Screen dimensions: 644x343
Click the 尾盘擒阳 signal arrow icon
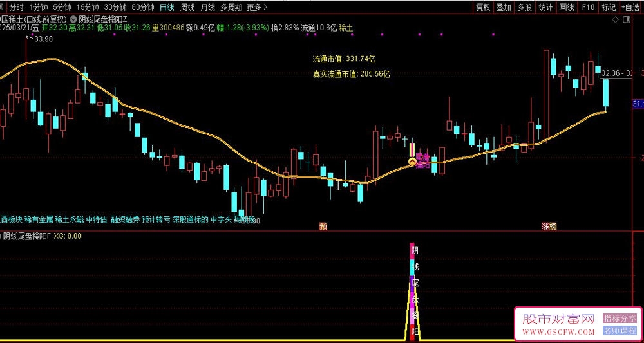[x=412, y=162]
